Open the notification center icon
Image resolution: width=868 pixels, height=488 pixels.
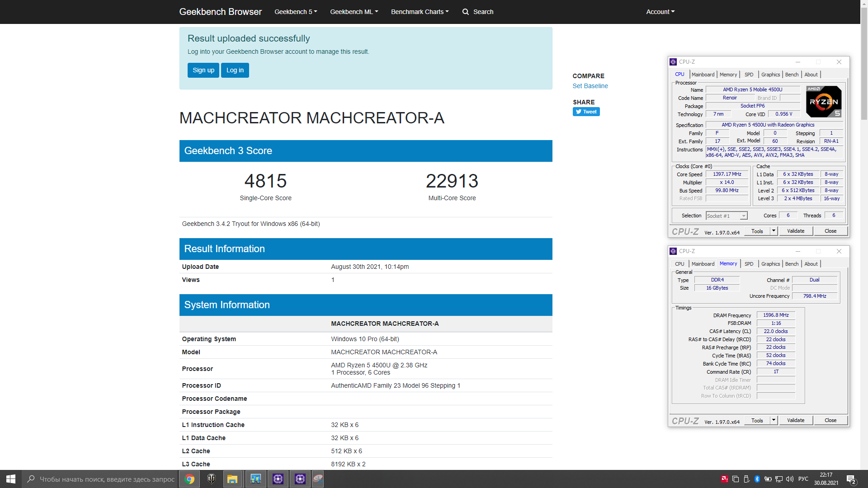tap(851, 479)
